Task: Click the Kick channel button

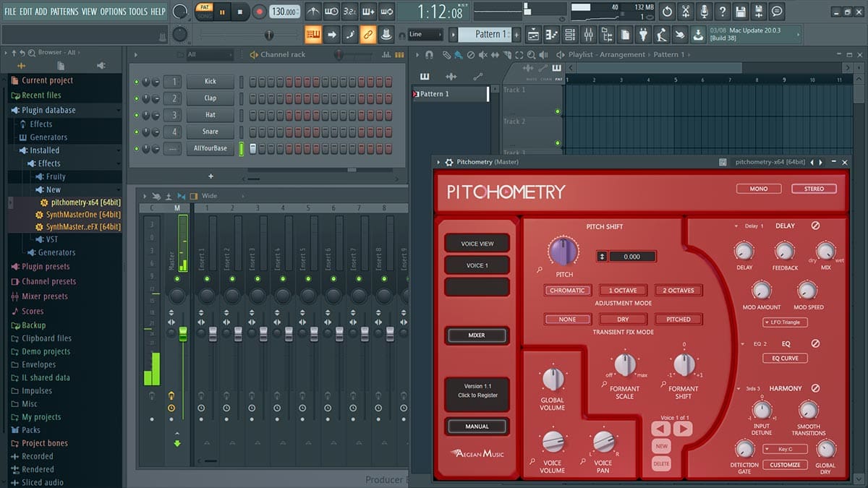Action: click(x=210, y=82)
